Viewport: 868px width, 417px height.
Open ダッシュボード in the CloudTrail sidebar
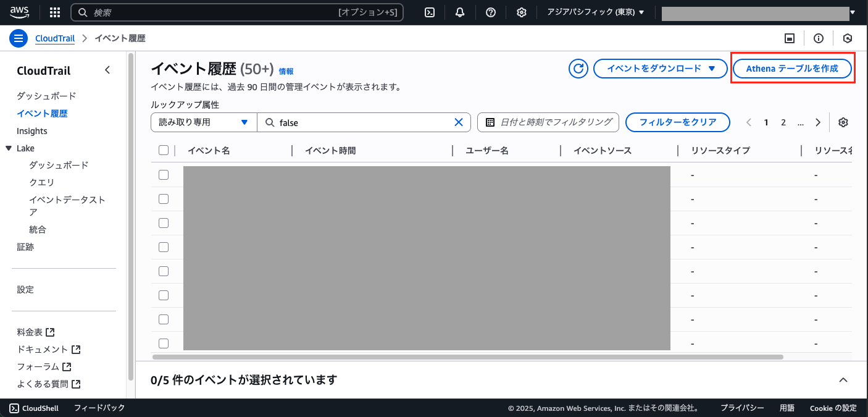pyautogui.click(x=46, y=96)
